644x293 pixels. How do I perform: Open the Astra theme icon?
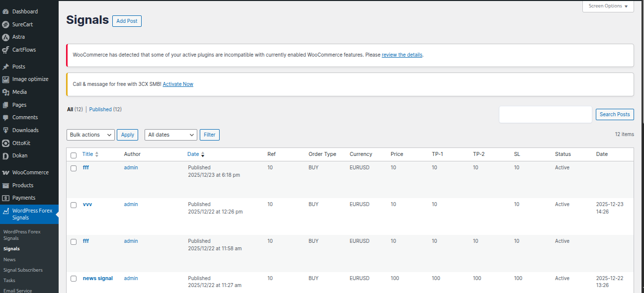point(5,37)
